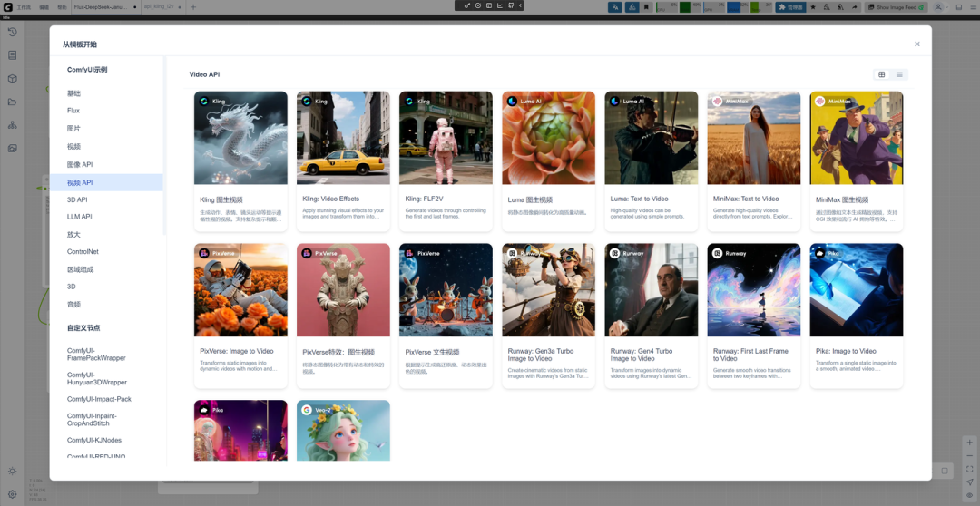Open the Kling: Video Effects taxi template
This screenshot has height=506, width=980.
[343, 161]
